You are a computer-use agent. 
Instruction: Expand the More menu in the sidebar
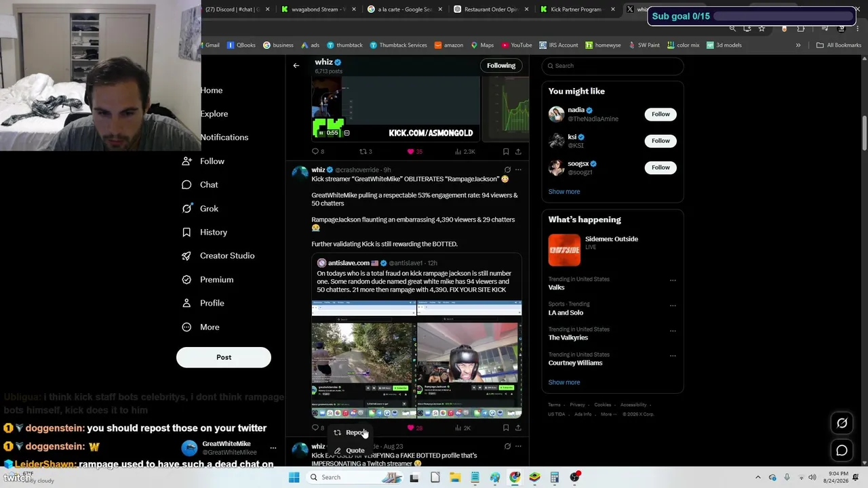pos(201,327)
